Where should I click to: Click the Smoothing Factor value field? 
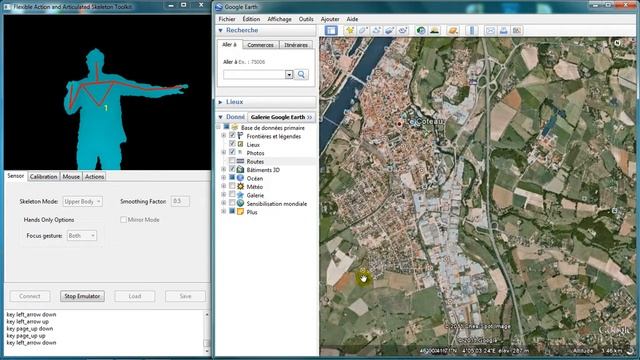180,201
